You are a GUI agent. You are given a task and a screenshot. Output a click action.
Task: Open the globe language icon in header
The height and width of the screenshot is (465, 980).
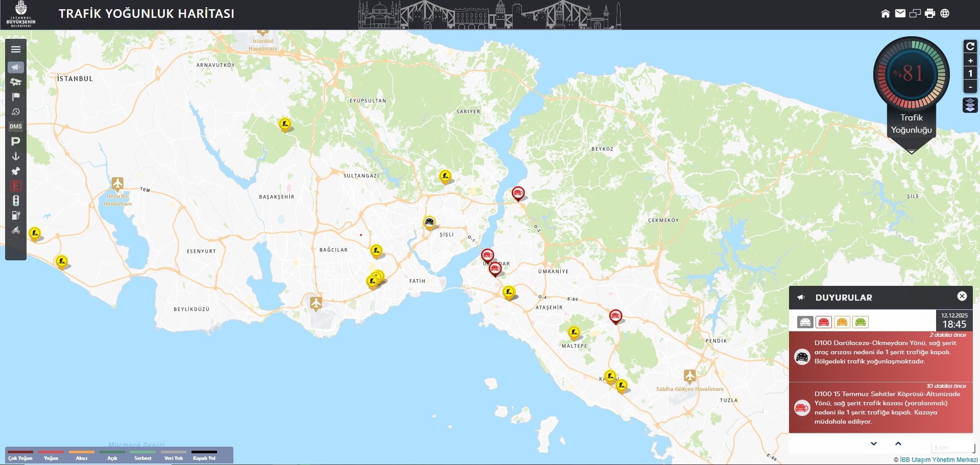coord(945,14)
